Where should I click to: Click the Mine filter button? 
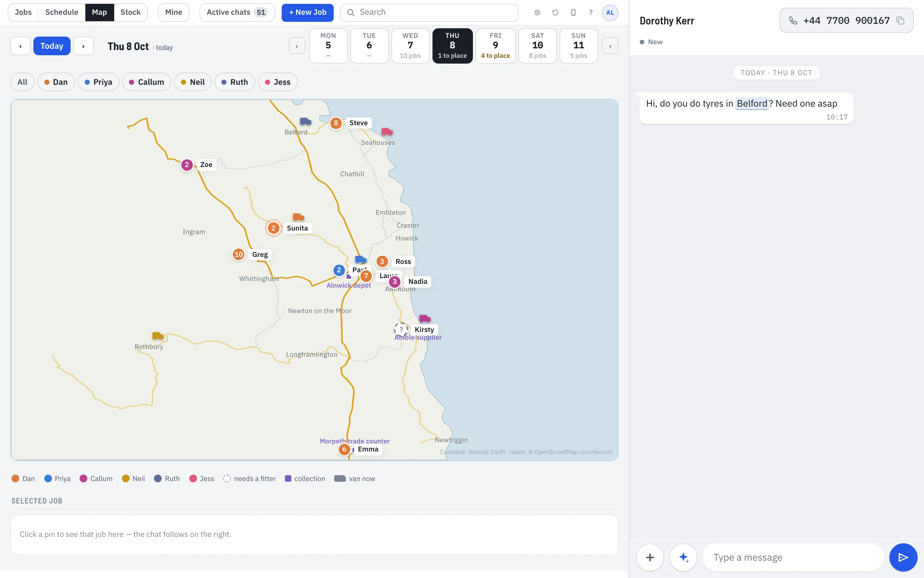[174, 13]
